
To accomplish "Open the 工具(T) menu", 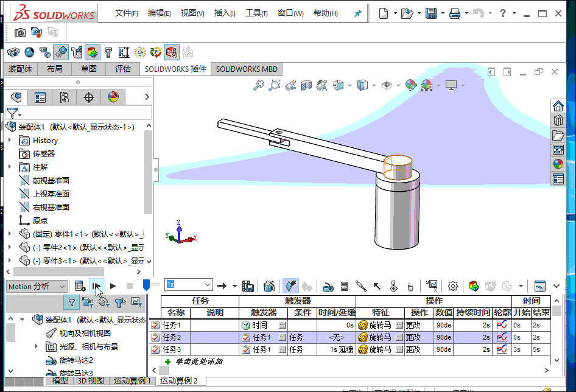I will click(x=256, y=13).
